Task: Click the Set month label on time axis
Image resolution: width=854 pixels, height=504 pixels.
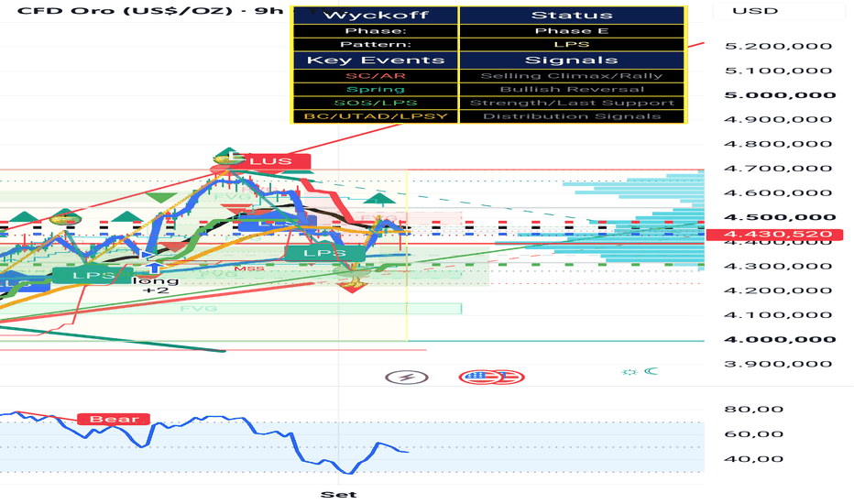Action: (339, 495)
